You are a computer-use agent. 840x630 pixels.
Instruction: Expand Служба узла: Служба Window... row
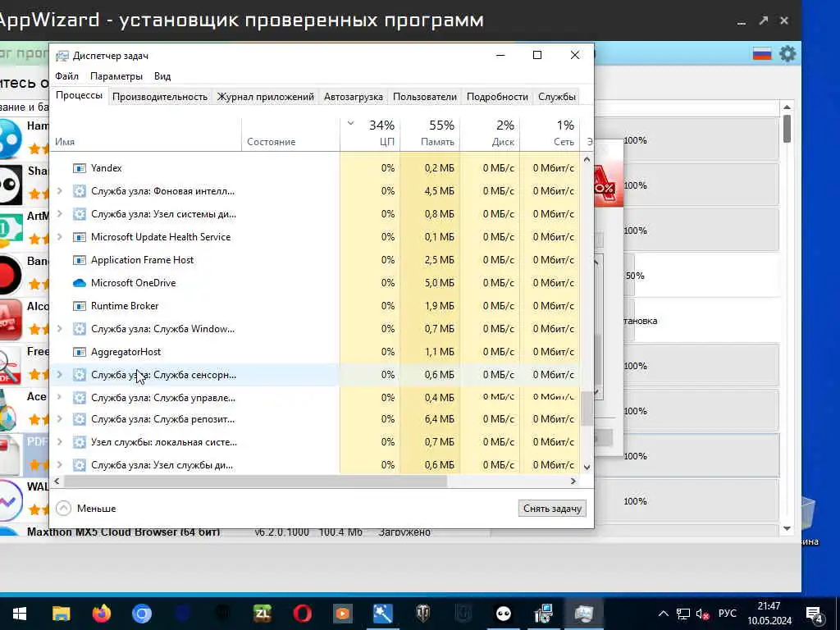(x=60, y=328)
